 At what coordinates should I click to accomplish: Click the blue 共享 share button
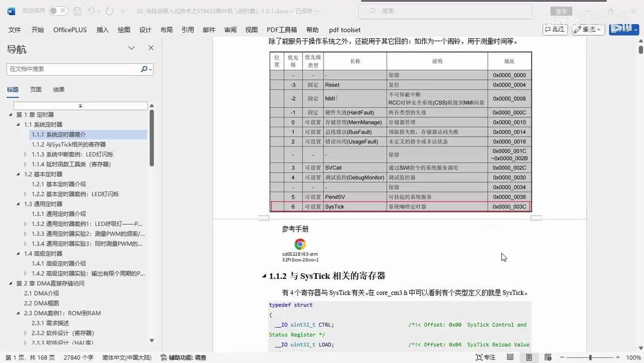(x=624, y=29)
